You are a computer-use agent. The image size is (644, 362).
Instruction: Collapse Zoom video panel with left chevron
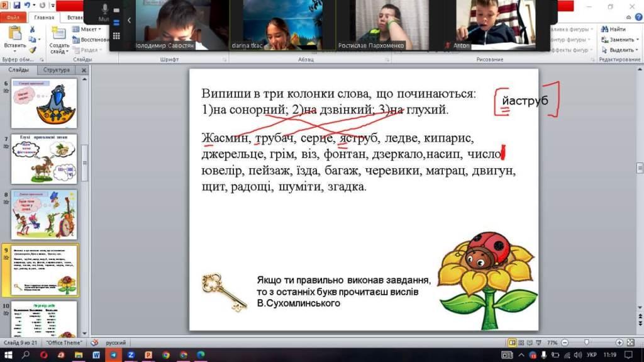[x=129, y=20]
